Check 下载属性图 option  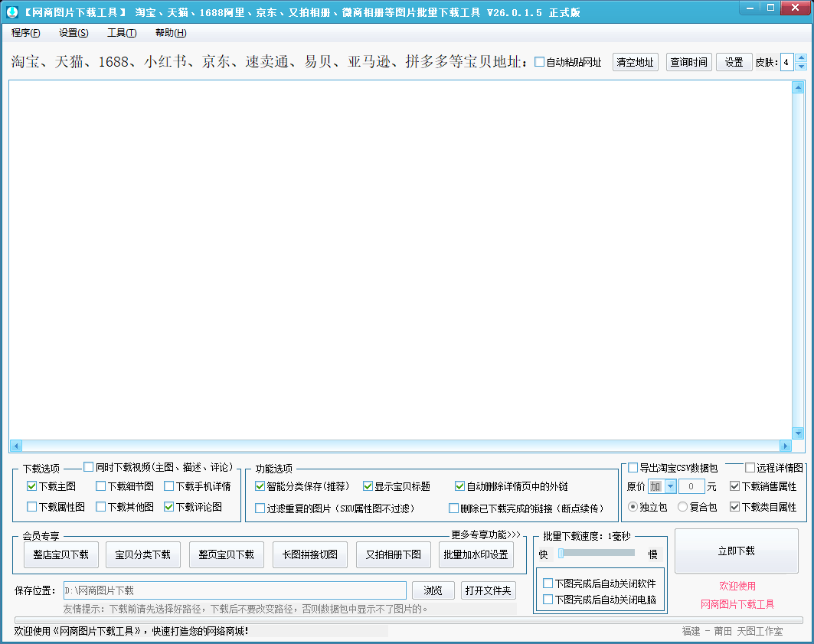(x=31, y=506)
